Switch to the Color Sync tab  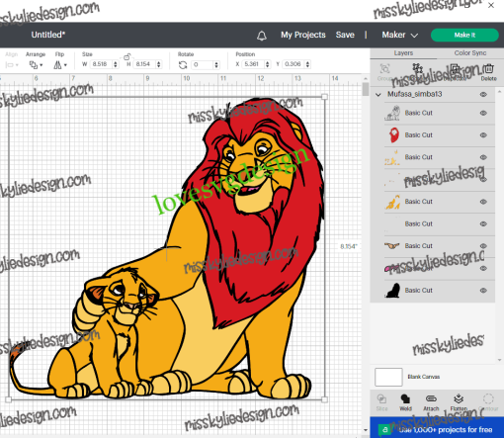tap(470, 53)
